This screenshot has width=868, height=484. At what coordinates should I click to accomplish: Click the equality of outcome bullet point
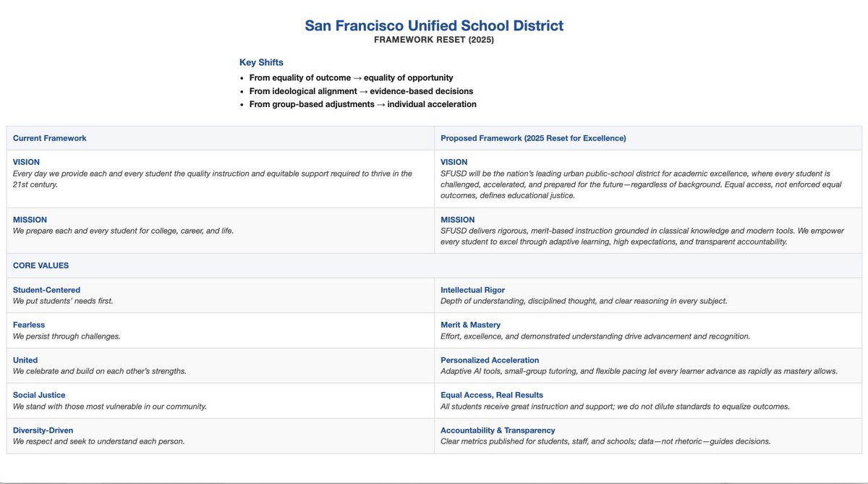(351, 77)
